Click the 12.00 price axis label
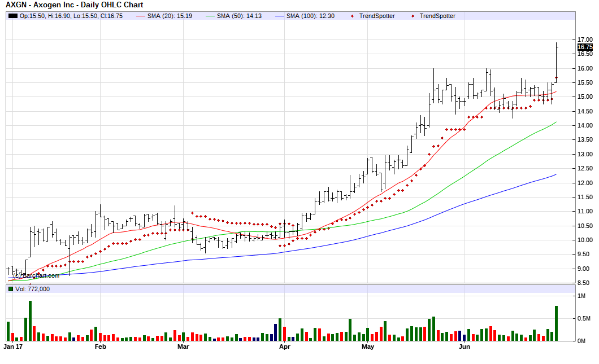Viewport: 599px width, 364px height. [585, 183]
